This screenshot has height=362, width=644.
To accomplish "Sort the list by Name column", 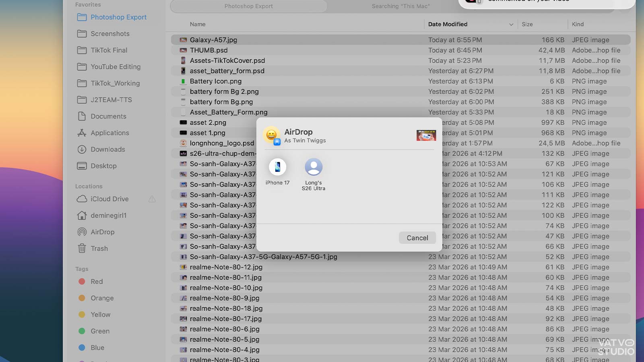I will tap(198, 25).
